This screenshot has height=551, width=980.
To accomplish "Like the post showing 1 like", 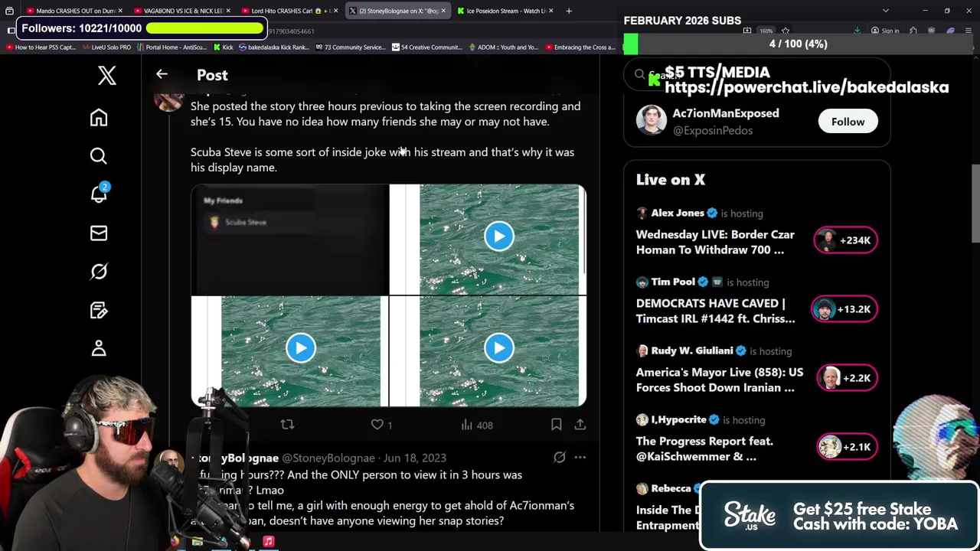I will tap(382, 425).
